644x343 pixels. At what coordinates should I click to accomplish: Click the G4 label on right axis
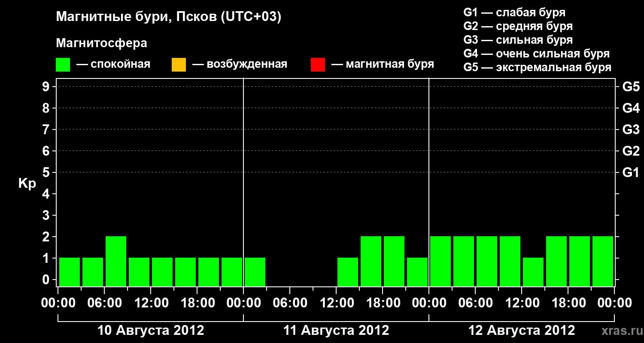(x=631, y=108)
